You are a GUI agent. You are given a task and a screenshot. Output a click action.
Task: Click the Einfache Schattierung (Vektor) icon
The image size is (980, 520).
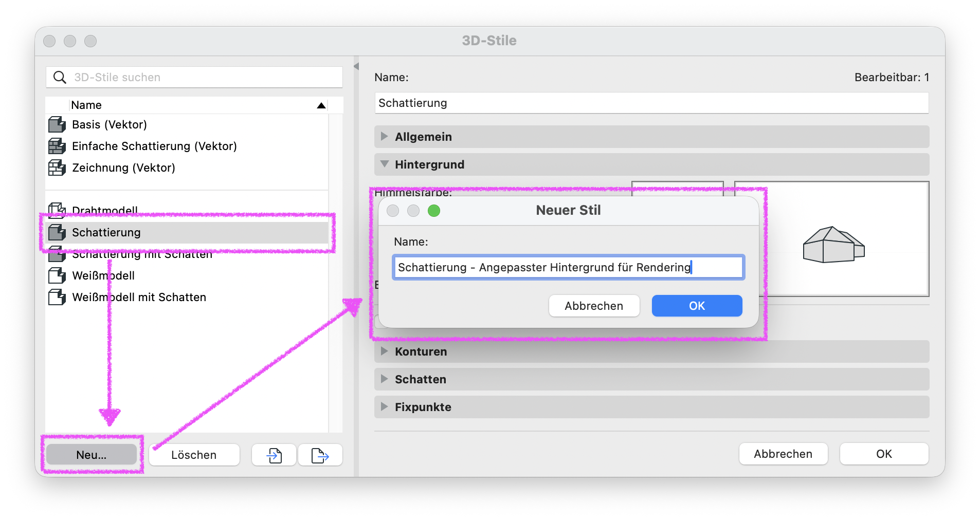point(57,146)
